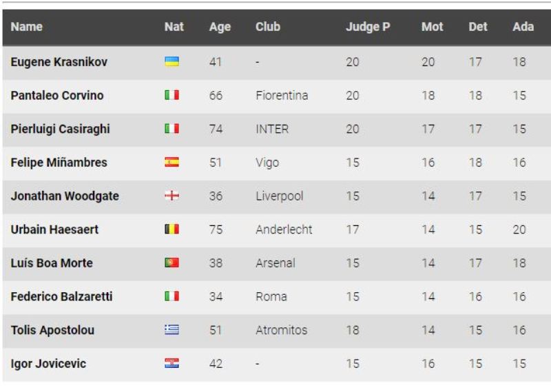The image size is (551, 392).
Task: Click the Ada column header
Action: click(523, 28)
